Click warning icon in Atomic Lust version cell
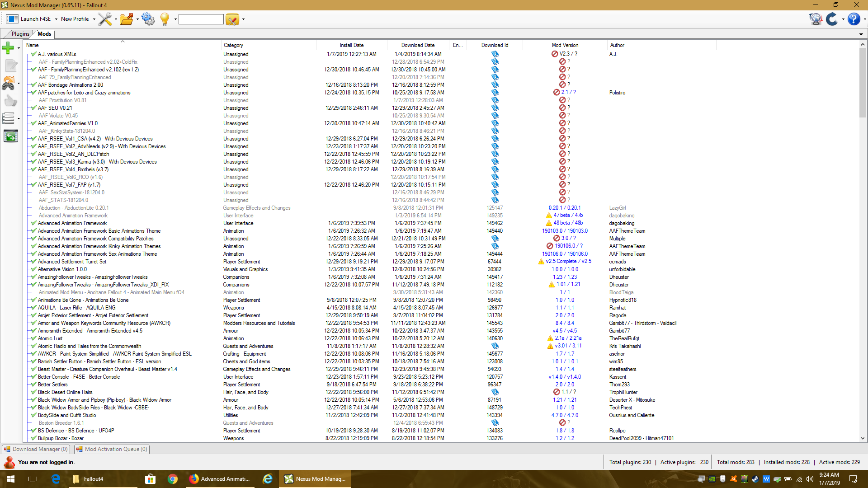Viewport: 868px width, 488px height. [x=550, y=338]
